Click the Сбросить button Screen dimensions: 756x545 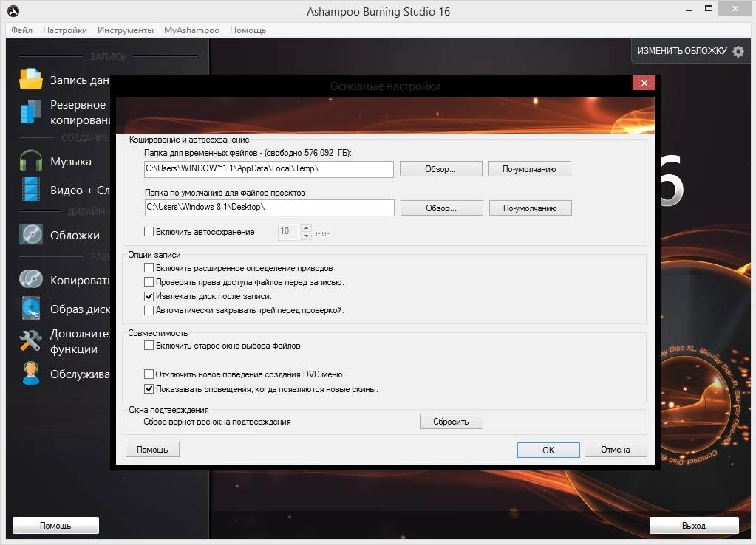(452, 421)
